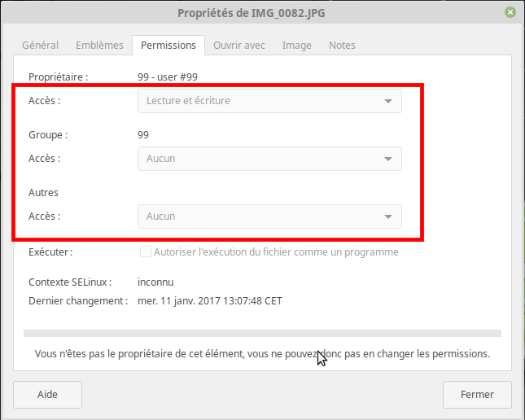Click the Aide button
The width and height of the screenshot is (525, 420).
point(47,395)
